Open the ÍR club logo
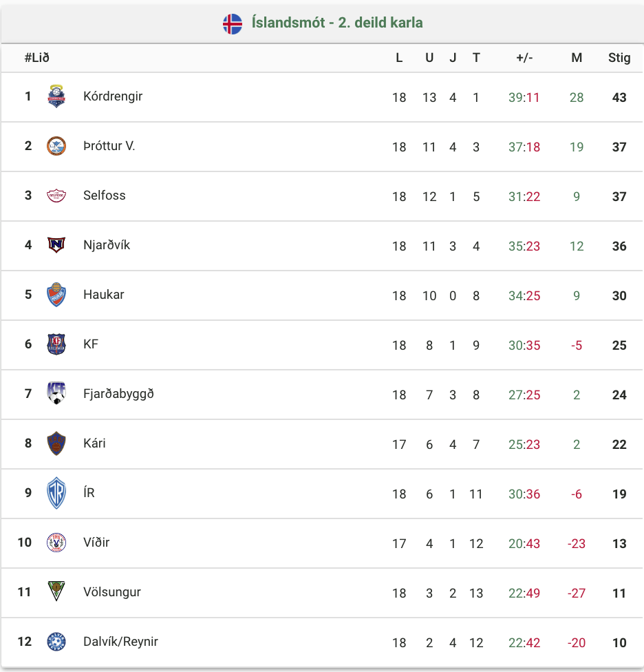The height and width of the screenshot is (672, 644). pos(56,493)
